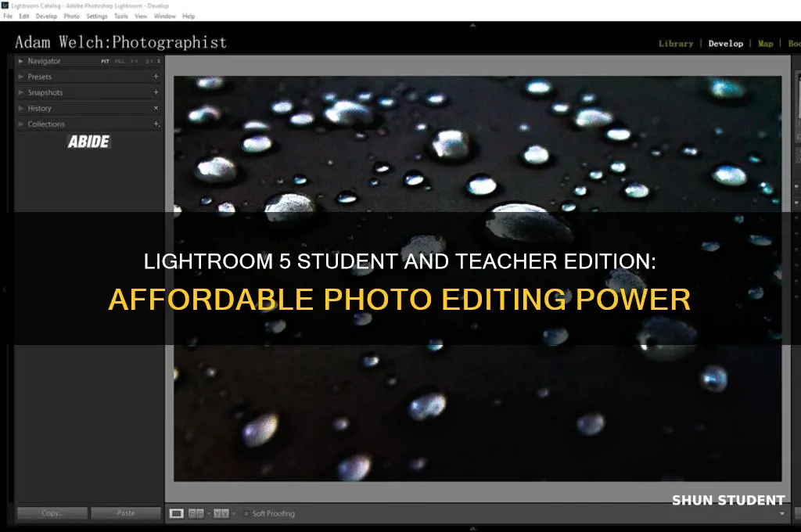The height and width of the screenshot is (532, 801).
Task: Open toolbar content dropdown arrow at right
Action: [781, 513]
